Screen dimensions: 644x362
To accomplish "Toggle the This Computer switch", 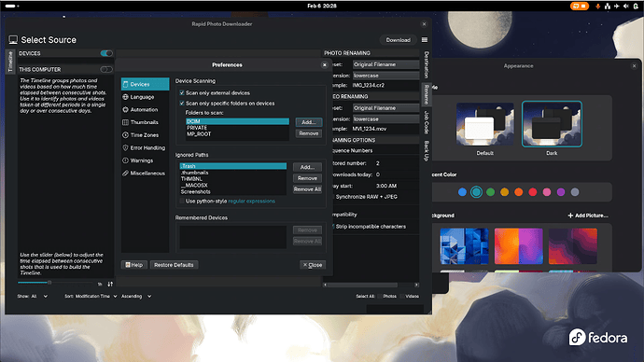I will [106, 69].
